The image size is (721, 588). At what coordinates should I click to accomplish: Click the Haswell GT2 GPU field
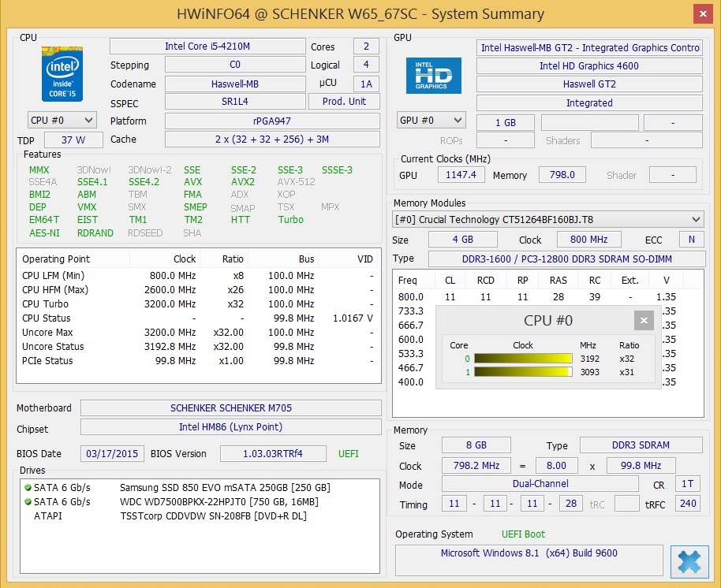point(589,84)
